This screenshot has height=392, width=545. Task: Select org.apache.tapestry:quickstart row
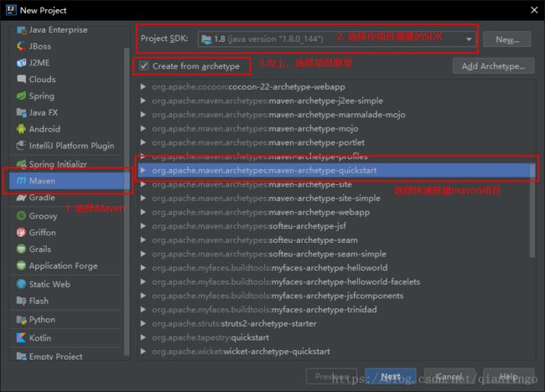(x=334, y=338)
